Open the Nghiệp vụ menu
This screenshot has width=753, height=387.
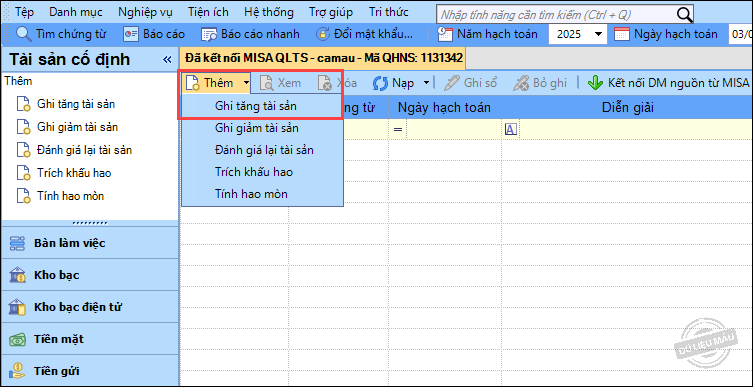(x=145, y=12)
